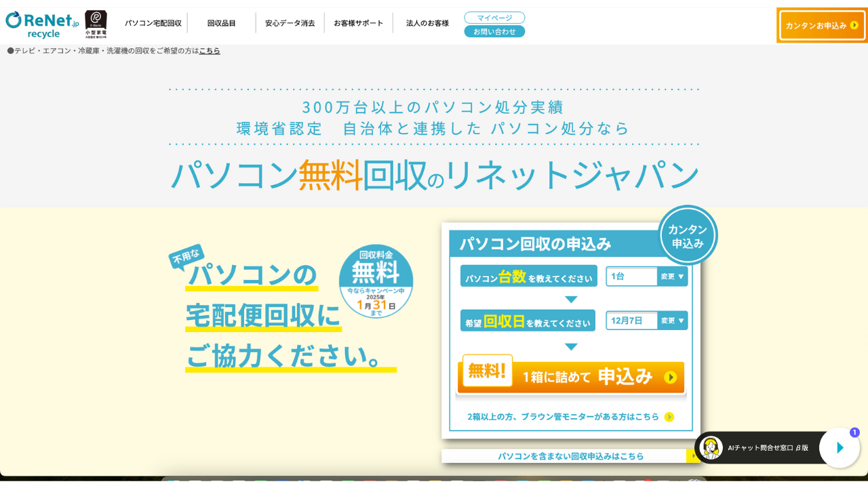Click the arrow icon beside 2箱以上の方 link

coord(669,417)
